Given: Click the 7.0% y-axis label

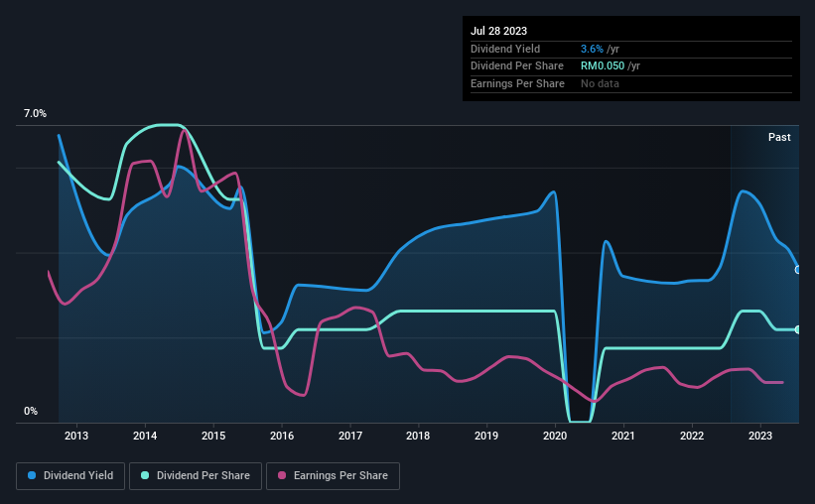Looking at the screenshot, I should [x=35, y=114].
